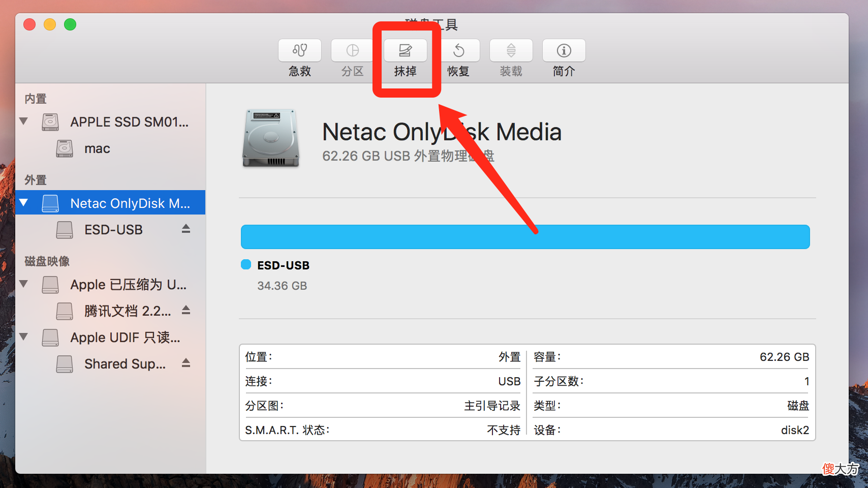The width and height of the screenshot is (868, 488).
Task: Click the ESD-USB partition legend label
Action: pos(283,265)
